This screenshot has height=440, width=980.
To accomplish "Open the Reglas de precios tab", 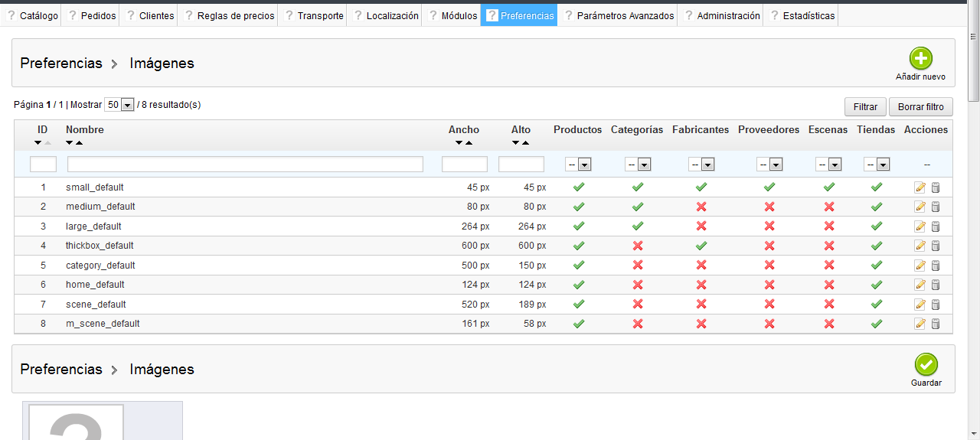I will point(228,15).
